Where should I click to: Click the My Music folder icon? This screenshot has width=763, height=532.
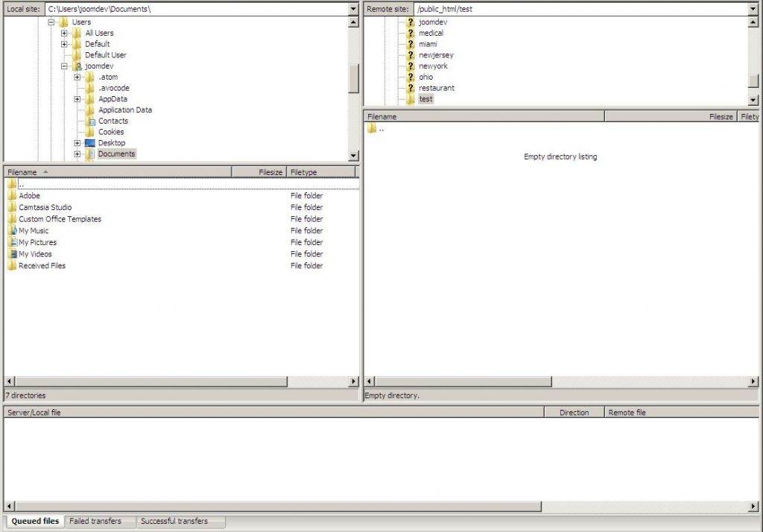(x=12, y=231)
